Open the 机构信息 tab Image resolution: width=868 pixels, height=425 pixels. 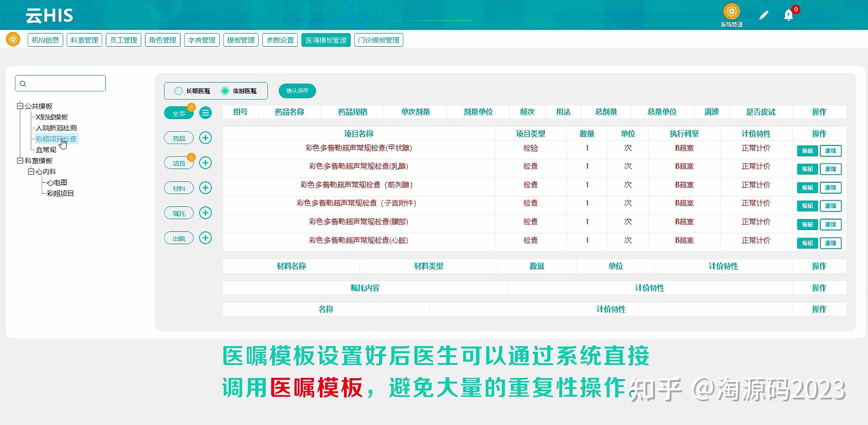point(45,40)
